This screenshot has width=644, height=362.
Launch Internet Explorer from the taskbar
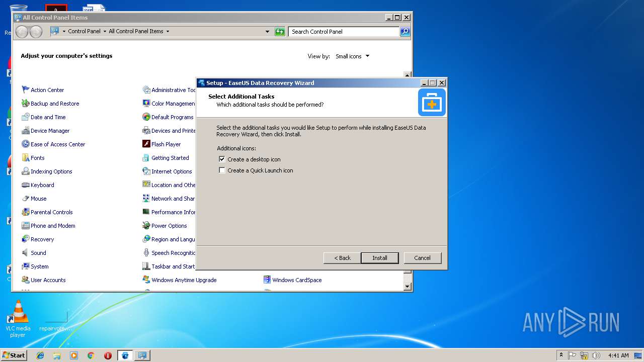pos(40,355)
